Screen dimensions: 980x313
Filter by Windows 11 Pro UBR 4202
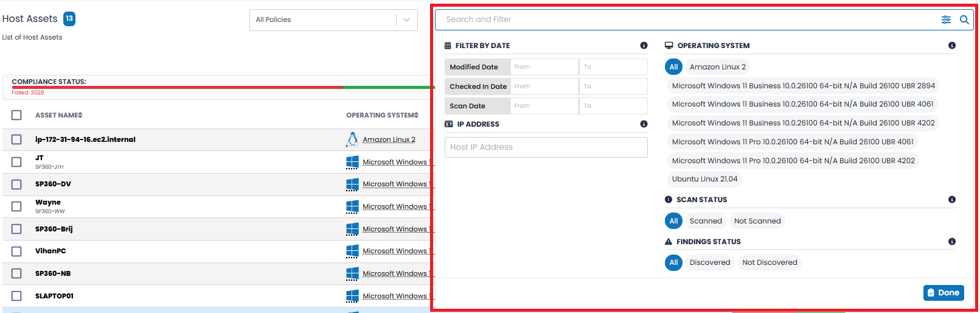[x=793, y=161]
